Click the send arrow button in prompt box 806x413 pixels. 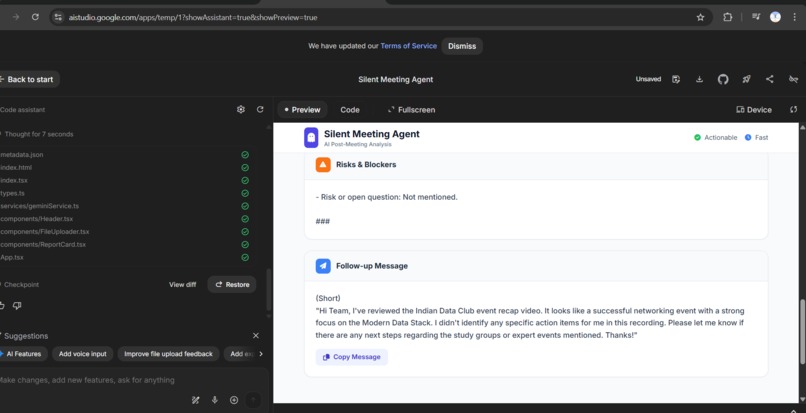click(253, 400)
